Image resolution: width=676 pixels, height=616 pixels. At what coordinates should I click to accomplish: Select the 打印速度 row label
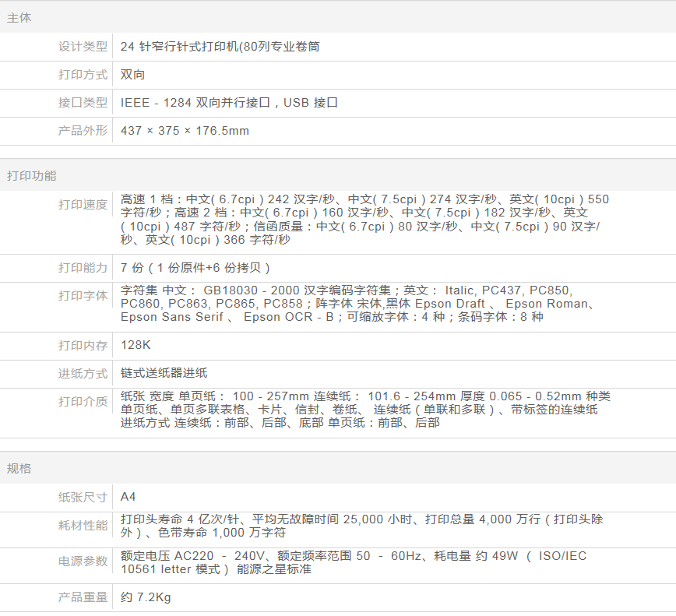click(83, 205)
